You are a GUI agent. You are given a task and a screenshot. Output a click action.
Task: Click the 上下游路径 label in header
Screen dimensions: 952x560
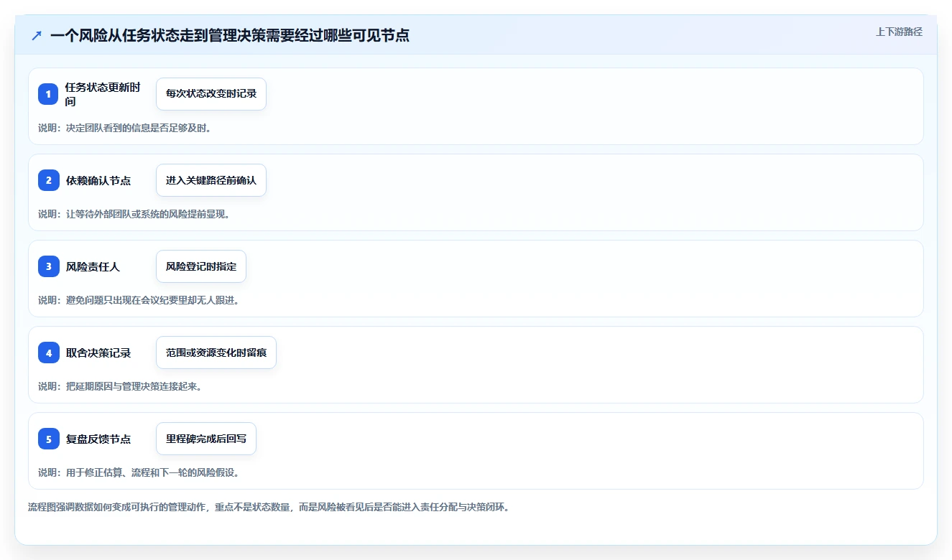[x=899, y=32]
